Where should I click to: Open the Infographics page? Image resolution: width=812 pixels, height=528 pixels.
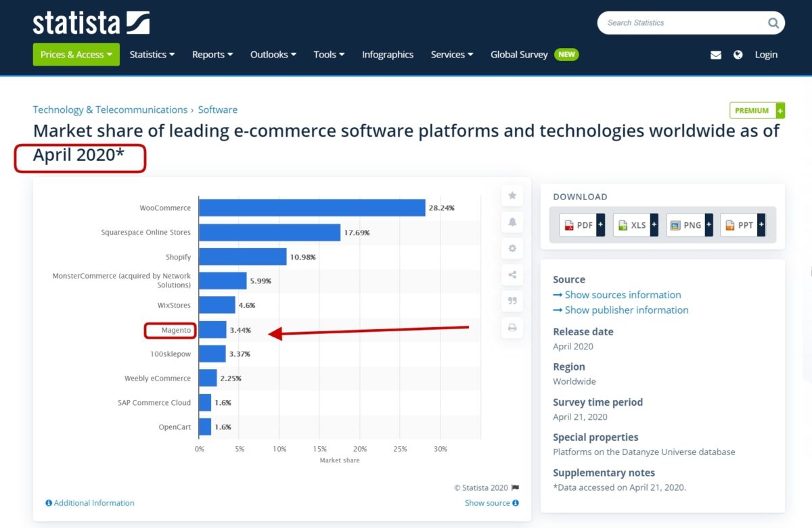[388, 55]
